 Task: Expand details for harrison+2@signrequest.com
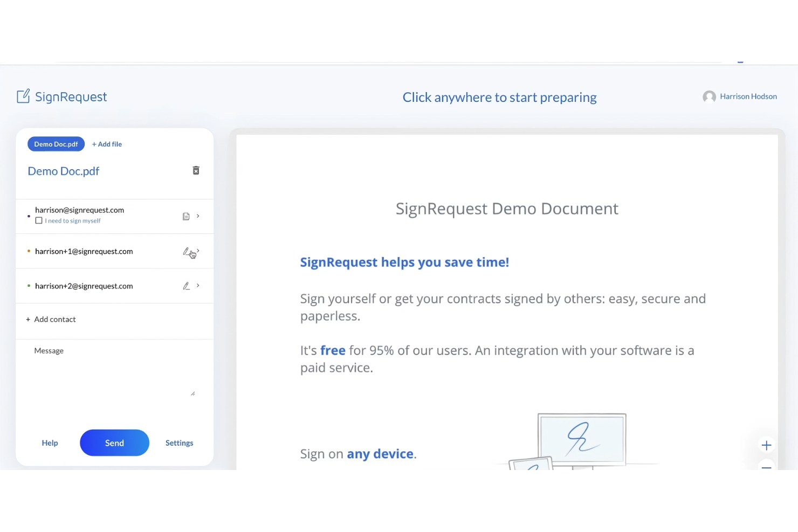click(197, 285)
